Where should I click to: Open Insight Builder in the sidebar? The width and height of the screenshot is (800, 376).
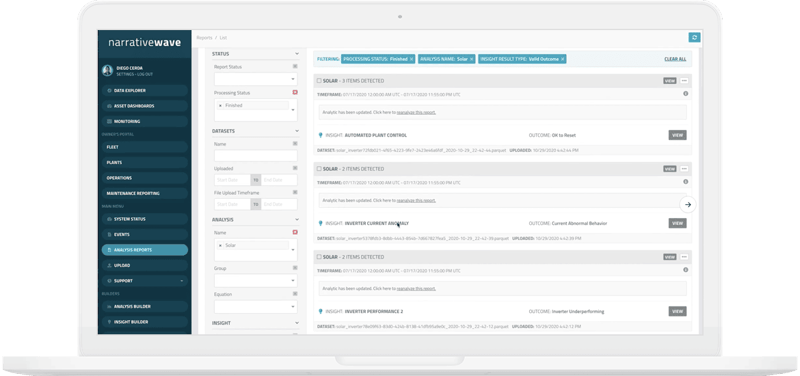[145, 322]
